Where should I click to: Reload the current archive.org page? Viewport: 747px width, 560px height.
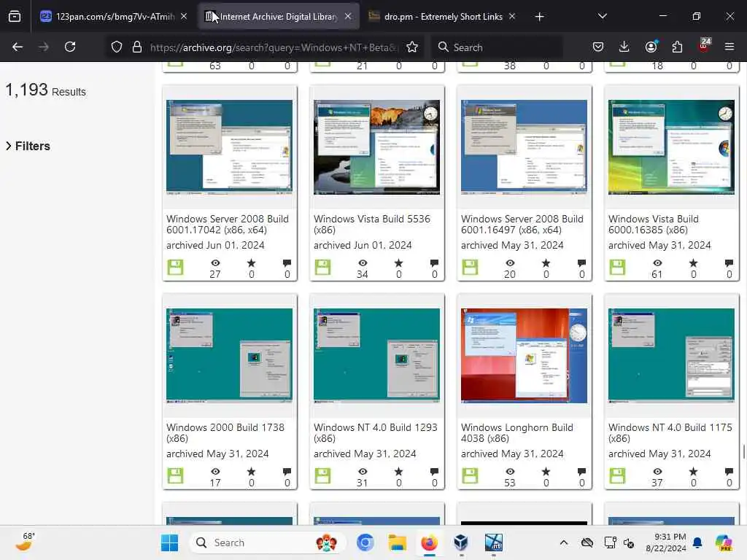point(70,47)
